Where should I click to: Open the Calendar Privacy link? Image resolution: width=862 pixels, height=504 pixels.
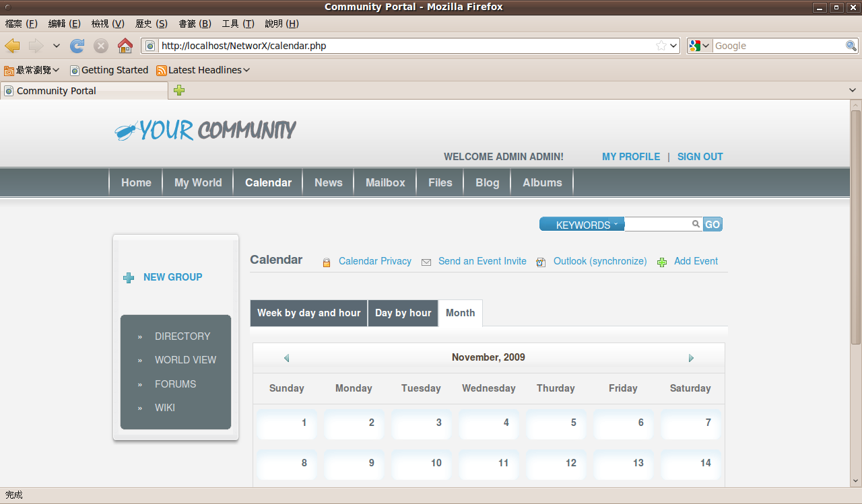click(375, 261)
